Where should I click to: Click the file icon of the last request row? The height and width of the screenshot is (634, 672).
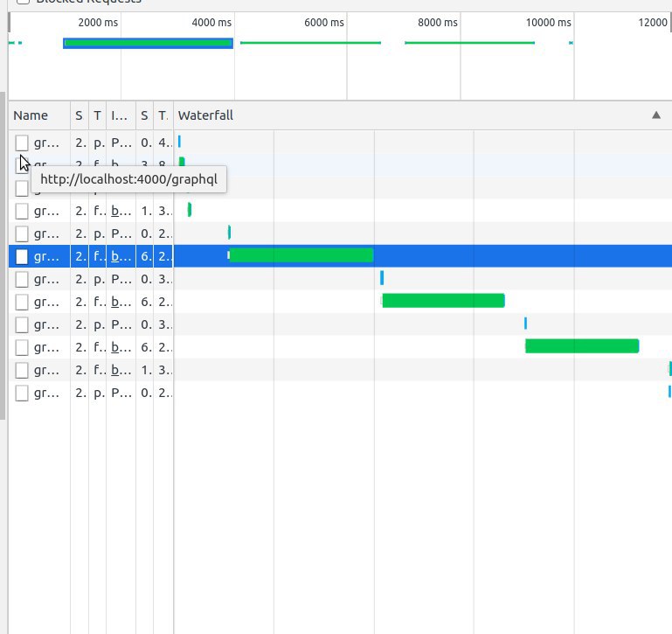pyautogui.click(x=22, y=393)
